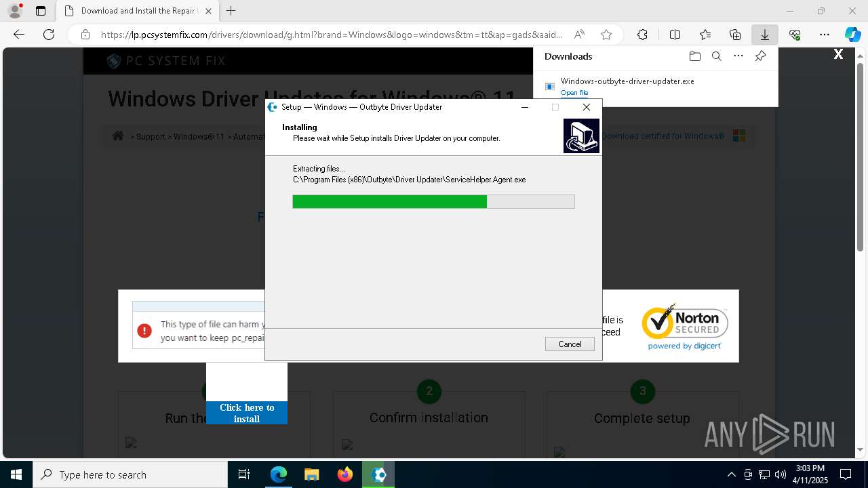Minimize the Outbyte setup window

click(525, 107)
